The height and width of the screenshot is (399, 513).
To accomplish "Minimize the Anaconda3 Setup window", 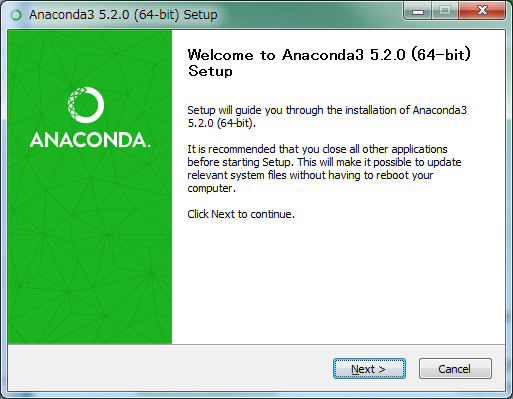I will tap(418, 11).
